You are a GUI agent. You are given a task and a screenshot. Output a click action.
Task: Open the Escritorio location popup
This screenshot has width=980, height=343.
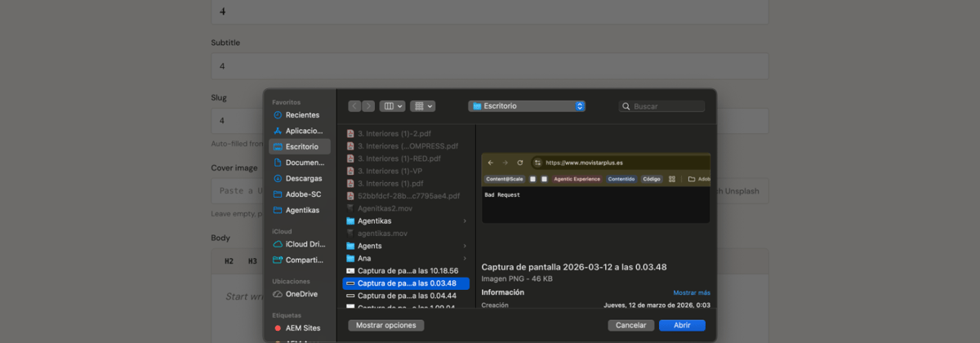coord(527,106)
